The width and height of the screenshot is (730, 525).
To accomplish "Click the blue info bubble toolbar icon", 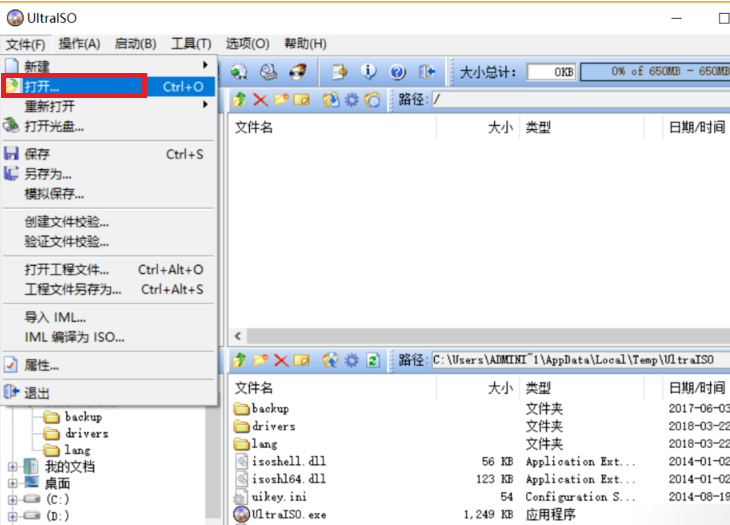I will [x=368, y=72].
